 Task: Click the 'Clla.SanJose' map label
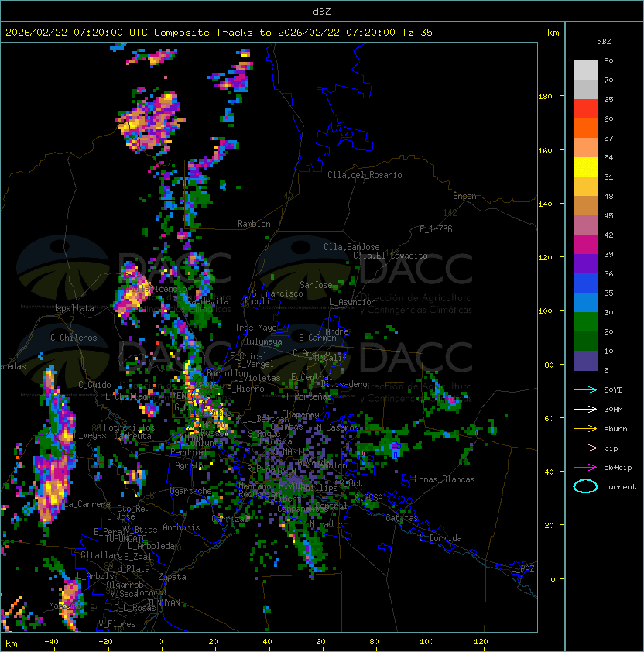coord(351,247)
